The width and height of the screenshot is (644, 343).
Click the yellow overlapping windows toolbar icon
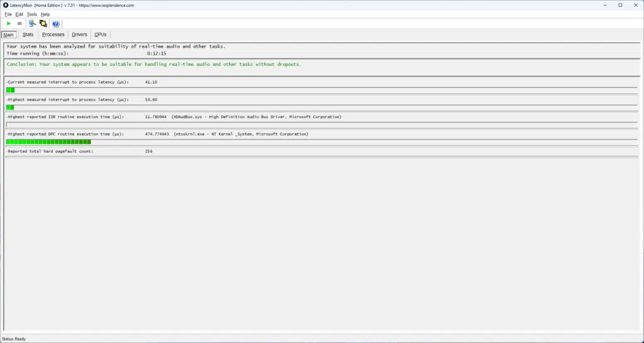[43, 24]
